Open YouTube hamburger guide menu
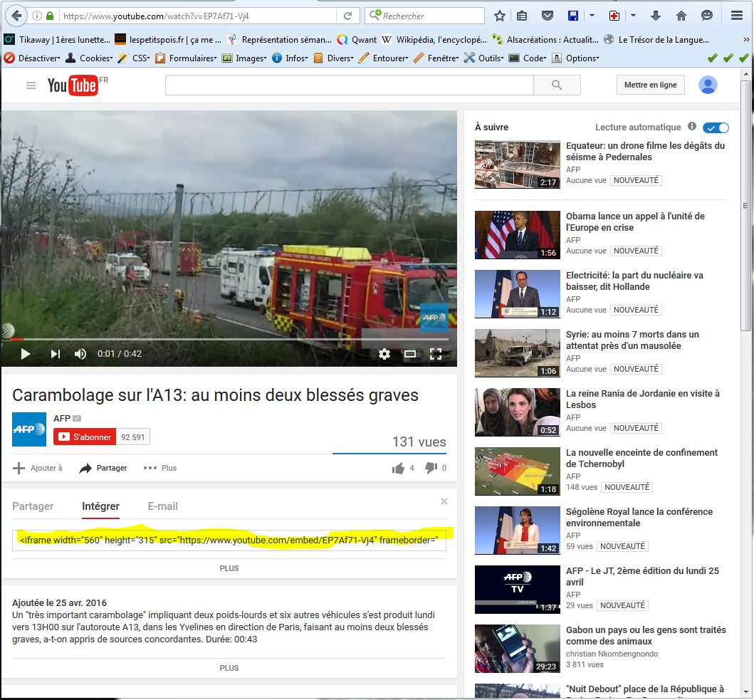The width and height of the screenshot is (754, 700). click(x=31, y=85)
